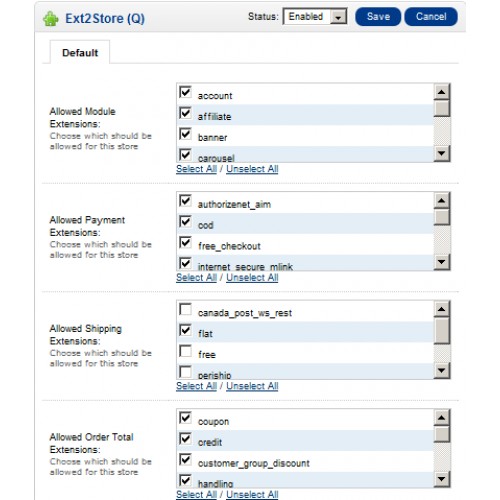
Task: Unselect All payment extensions link
Action: pos(252,278)
